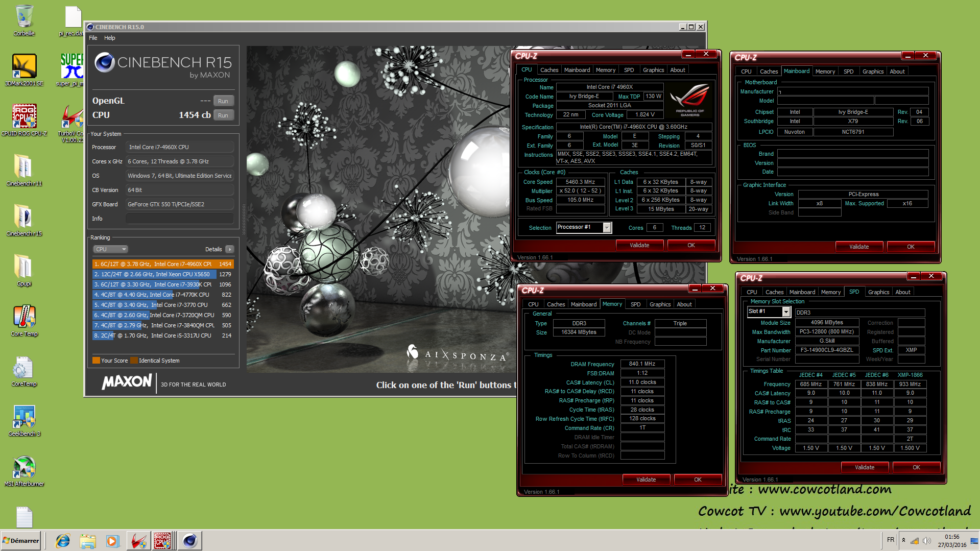
Task: Open CPU tab in SPD CPU-Z window
Action: [x=752, y=292]
